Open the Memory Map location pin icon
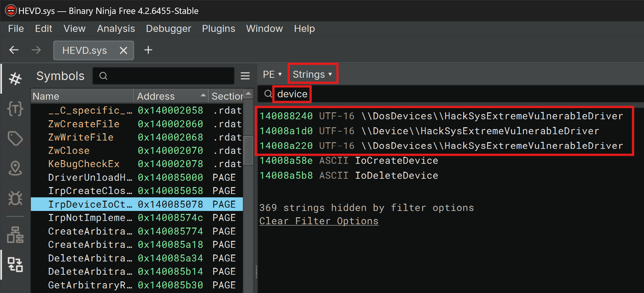This screenshot has width=644, height=293. click(15, 168)
